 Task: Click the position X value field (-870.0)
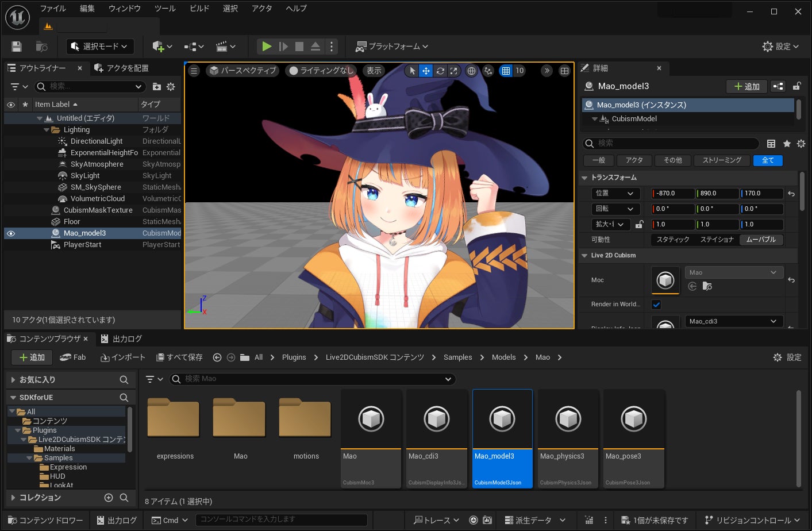(672, 193)
